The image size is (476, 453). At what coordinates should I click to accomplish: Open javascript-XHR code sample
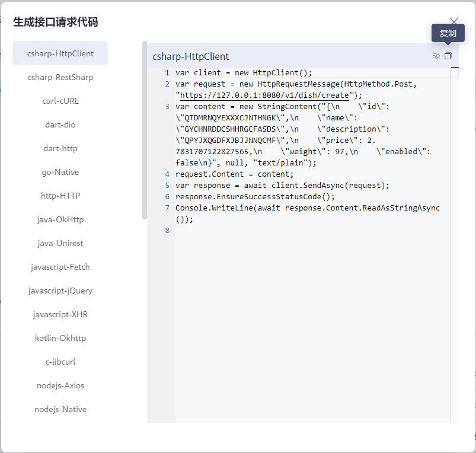[x=60, y=314]
